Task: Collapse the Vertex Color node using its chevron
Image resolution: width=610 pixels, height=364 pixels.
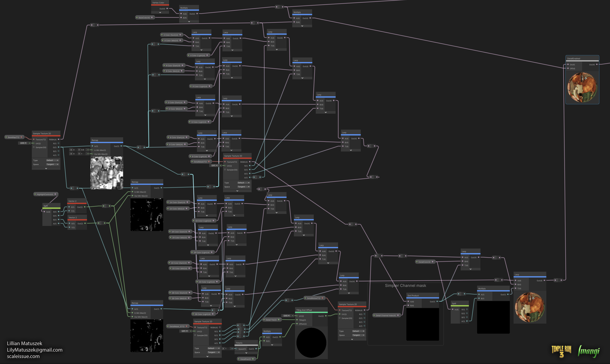Action: pos(160,12)
